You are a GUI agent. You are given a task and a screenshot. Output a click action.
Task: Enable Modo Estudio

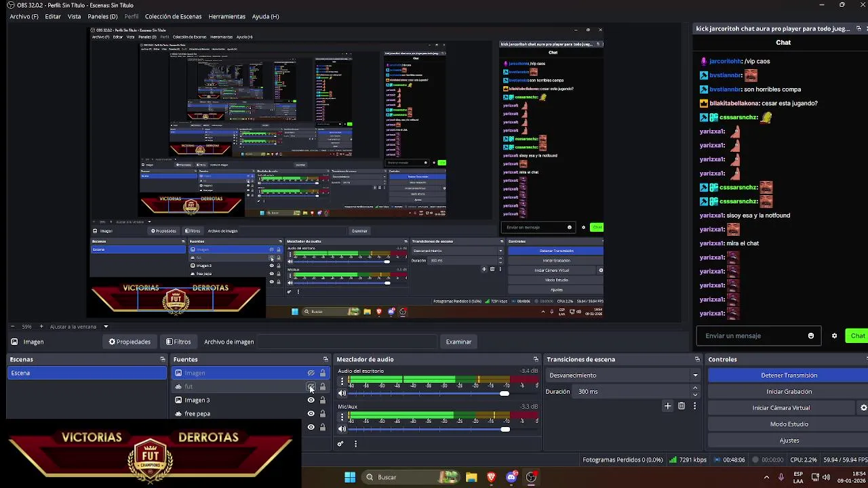pos(789,424)
